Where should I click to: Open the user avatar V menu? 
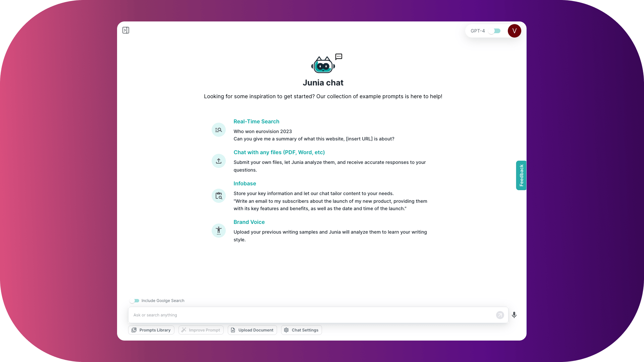[x=514, y=31]
